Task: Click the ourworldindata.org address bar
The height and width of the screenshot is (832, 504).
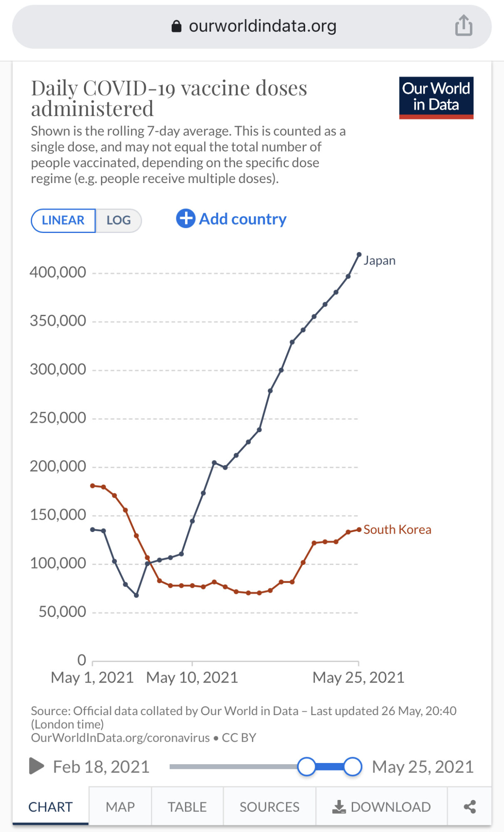Action: coord(262,26)
